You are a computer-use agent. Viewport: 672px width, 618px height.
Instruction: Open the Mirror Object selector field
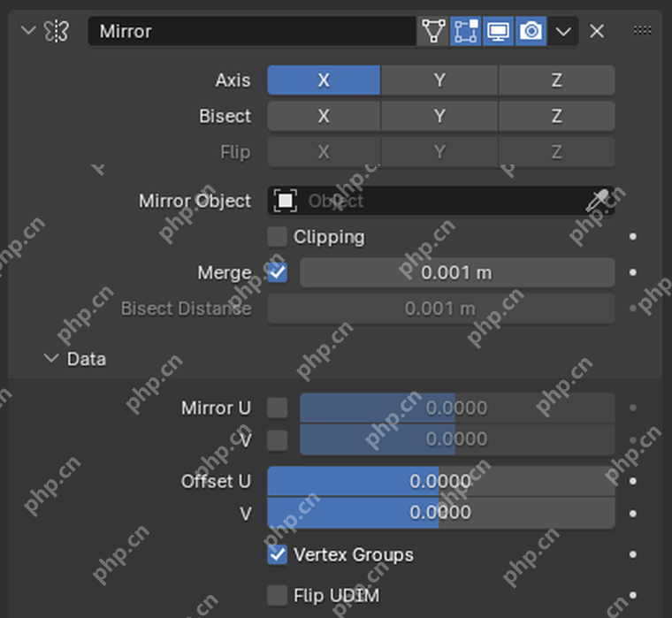[x=441, y=201]
